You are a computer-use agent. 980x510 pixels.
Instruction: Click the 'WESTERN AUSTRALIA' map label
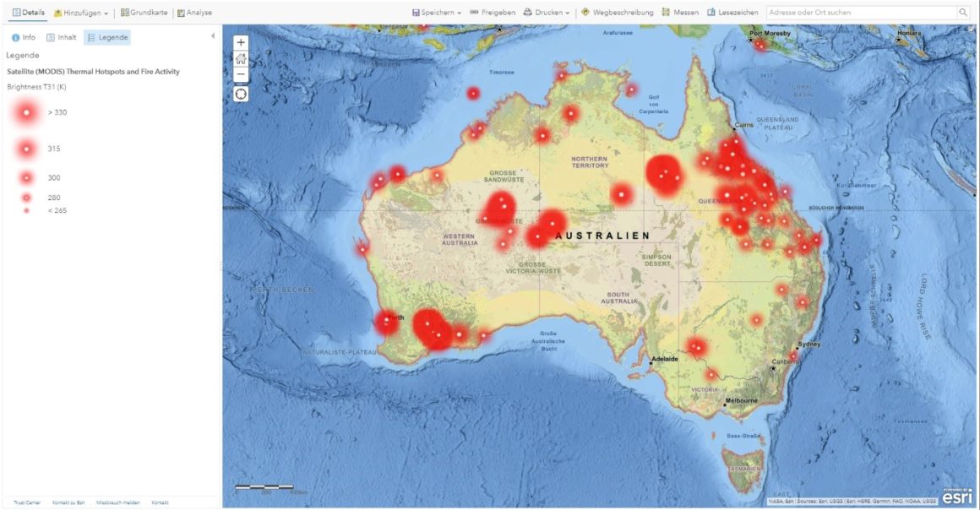pyautogui.click(x=460, y=239)
